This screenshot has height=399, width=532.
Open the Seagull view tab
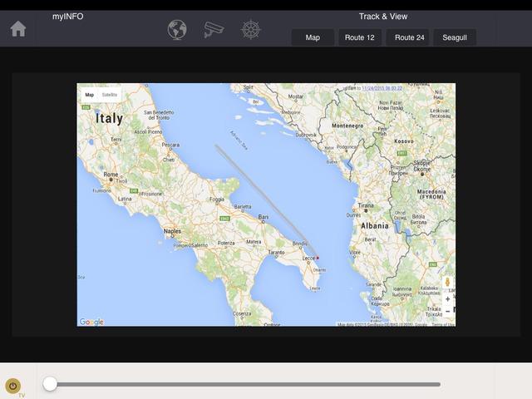(x=455, y=37)
